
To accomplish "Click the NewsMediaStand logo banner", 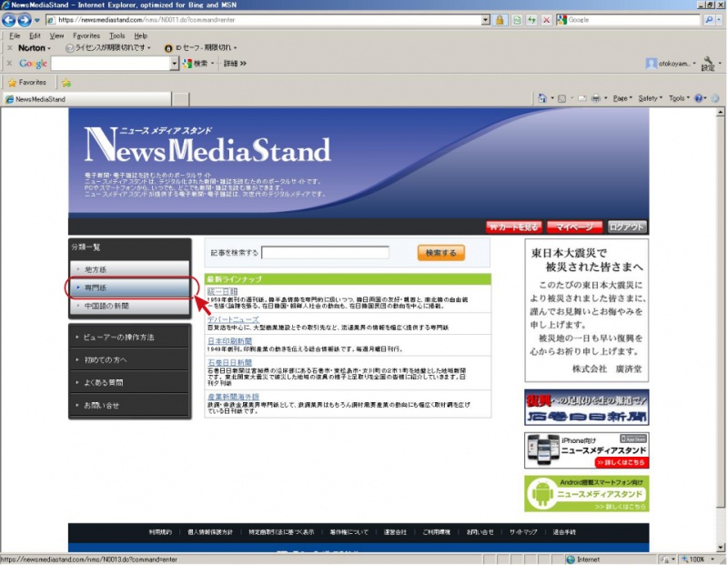I will click(207, 145).
